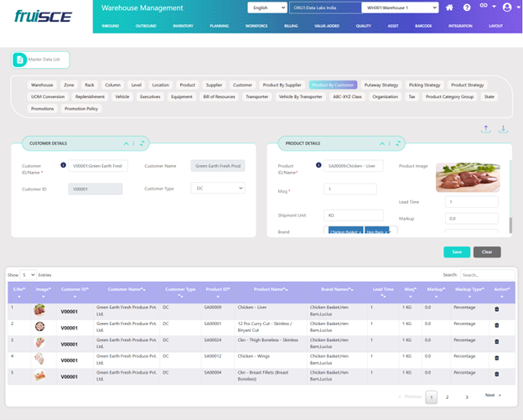Open the Help question mark icon
523x420 pixels.
[467, 8]
